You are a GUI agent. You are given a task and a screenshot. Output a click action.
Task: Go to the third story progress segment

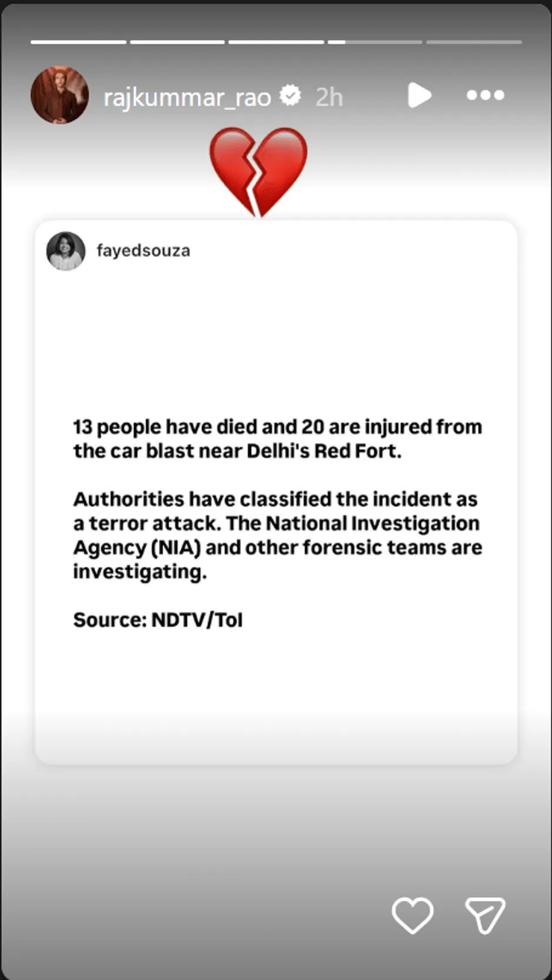click(x=276, y=42)
